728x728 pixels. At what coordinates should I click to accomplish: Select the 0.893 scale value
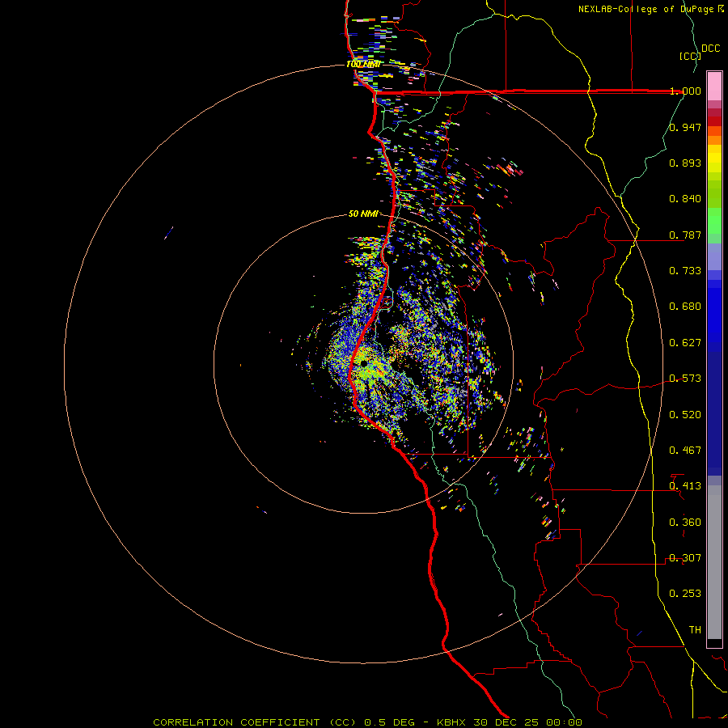[x=685, y=163]
